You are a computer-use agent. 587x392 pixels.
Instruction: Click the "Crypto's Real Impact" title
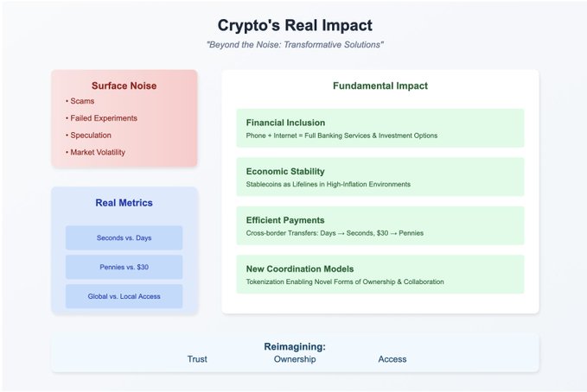[295, 25]
